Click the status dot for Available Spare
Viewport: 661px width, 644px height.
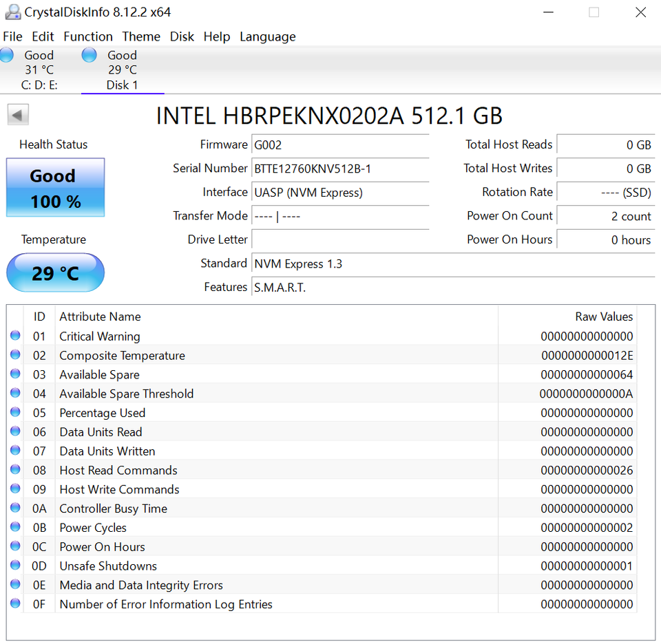coord(15,374)
